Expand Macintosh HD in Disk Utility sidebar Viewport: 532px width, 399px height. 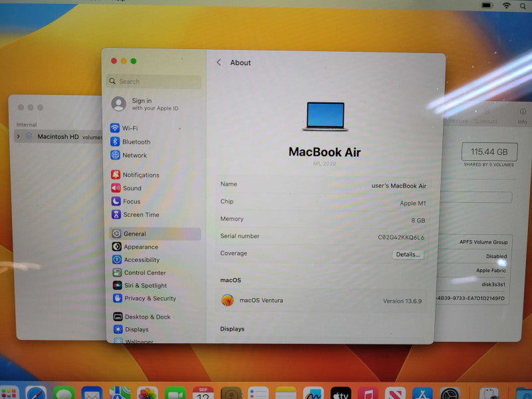pyautogui.click(x=19, y=136)
